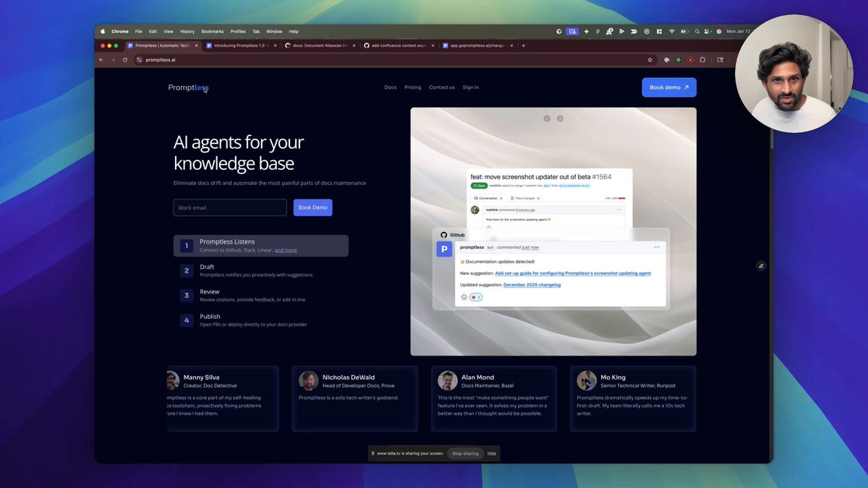868x488 pixels.
Task: Open the Profiles menu
Action: pyautogui.click(x=238, y=32)
